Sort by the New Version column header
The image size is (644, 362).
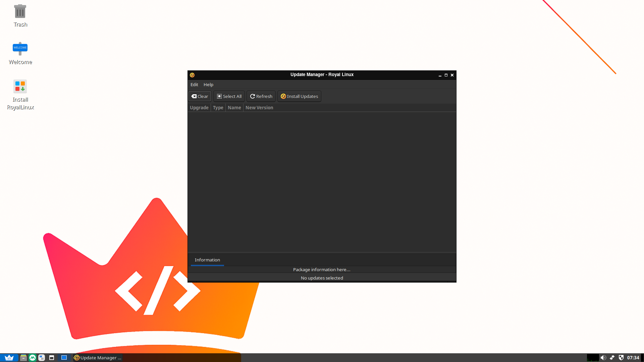click(x=259, y=108)
